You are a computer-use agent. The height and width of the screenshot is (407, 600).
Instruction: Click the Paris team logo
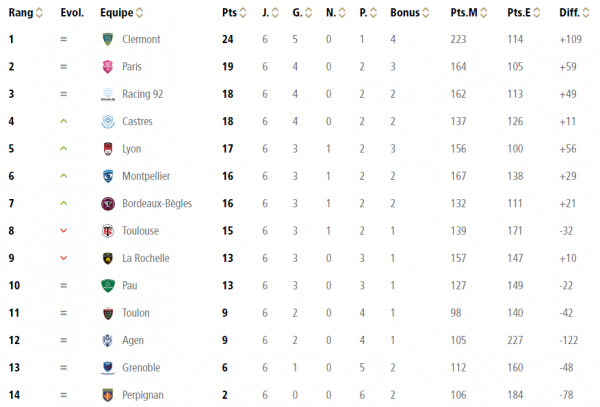(x=107, y=67)
